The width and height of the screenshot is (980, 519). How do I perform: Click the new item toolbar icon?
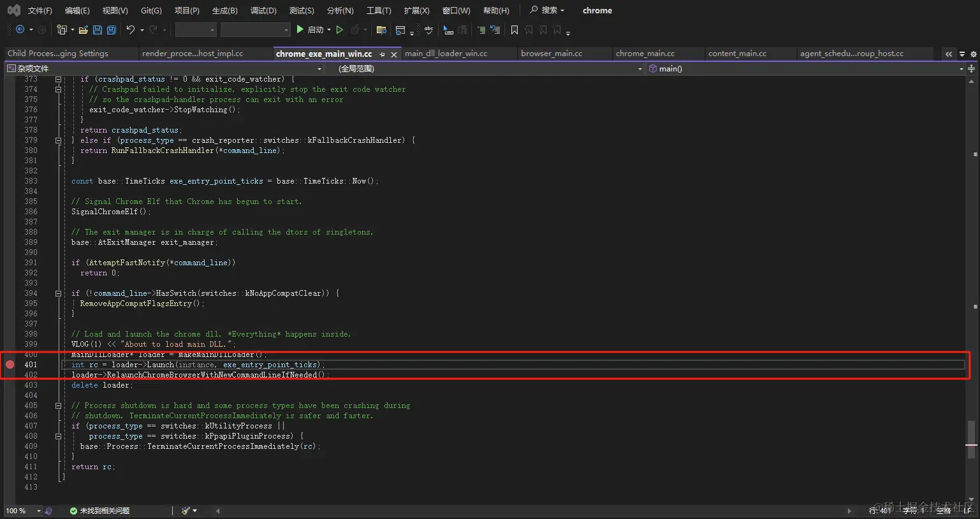[62, 30]
